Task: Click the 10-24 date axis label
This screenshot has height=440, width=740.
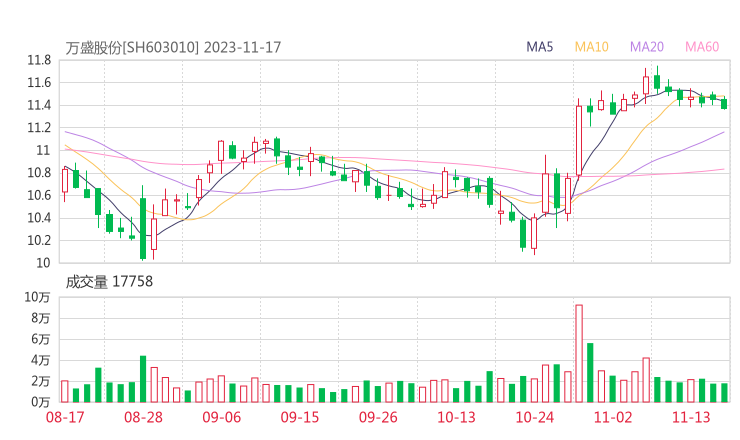Action: click(535, 417)
